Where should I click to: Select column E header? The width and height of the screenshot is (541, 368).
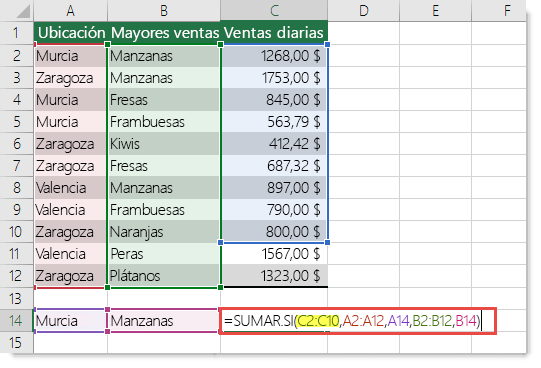pyautogui.click(x=435, y=10)
